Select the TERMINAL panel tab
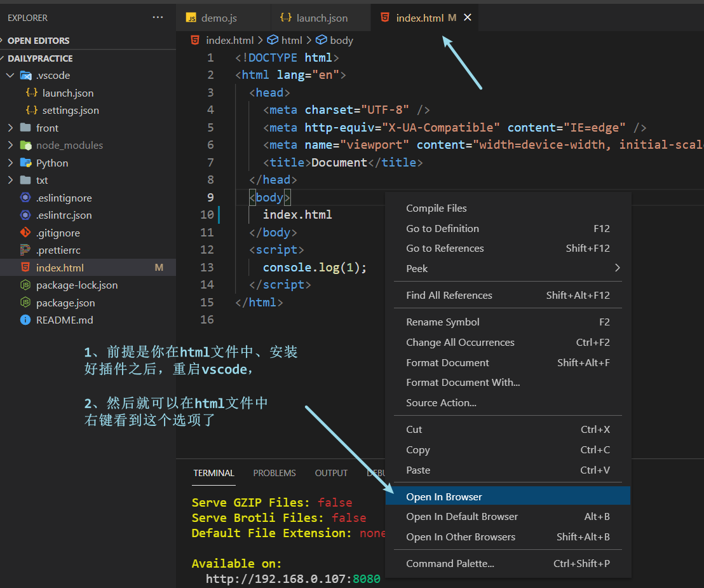Screen dimensions: 704x588 pos(213,473)
